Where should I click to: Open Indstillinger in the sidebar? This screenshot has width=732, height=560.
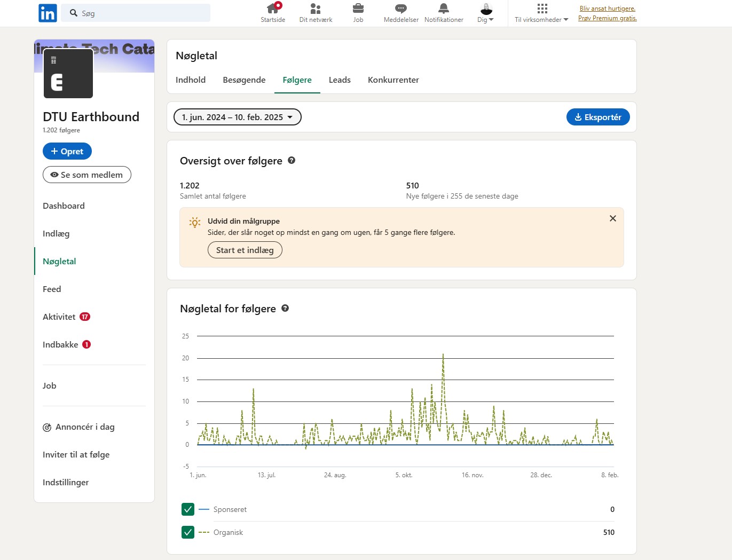[x=66, y=483]
